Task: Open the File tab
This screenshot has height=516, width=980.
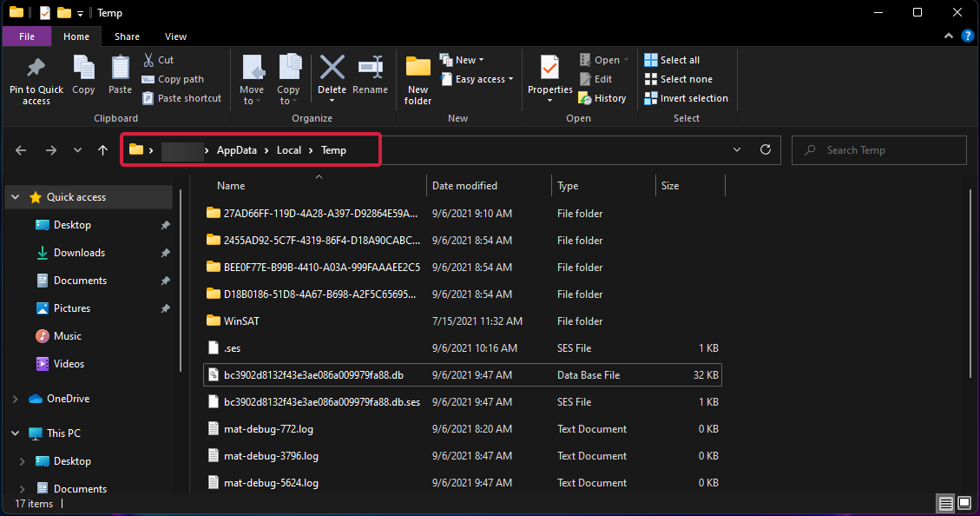Action: (x=27, y=36)
